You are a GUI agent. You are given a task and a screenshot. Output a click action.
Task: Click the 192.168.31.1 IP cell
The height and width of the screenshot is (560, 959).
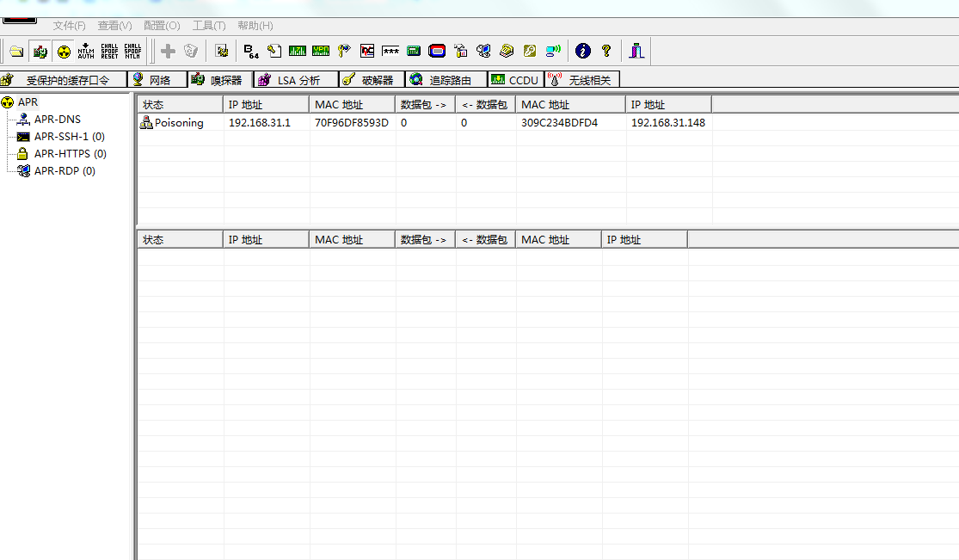[x=260, y=122]
